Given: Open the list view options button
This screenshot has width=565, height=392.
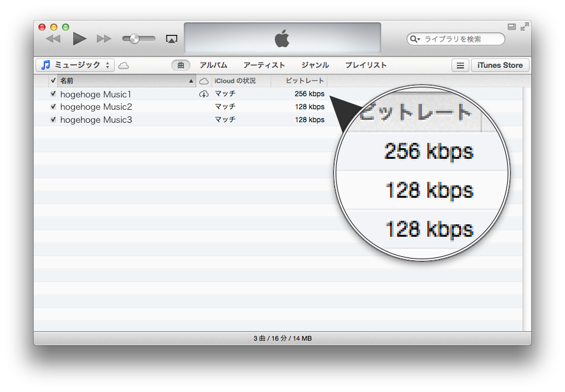Looking at the screenshot, I should [460, 66].
